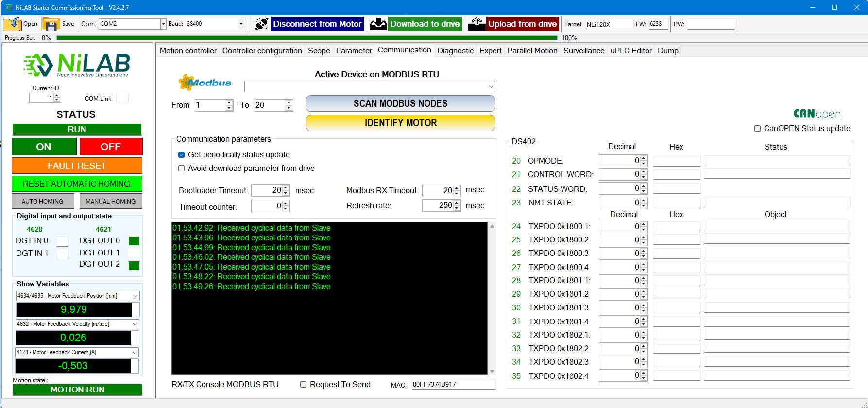Click the Modbus logo icon
Screen dimensions: 868x408
205,83
